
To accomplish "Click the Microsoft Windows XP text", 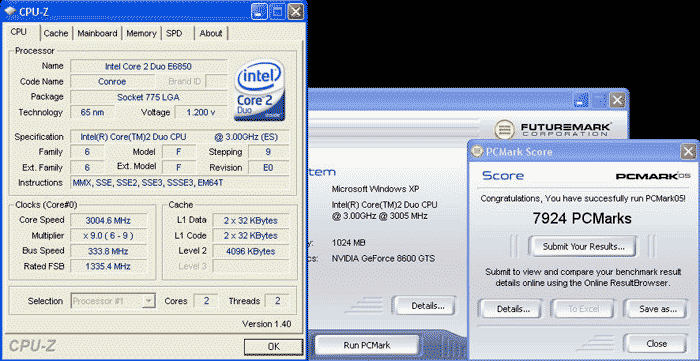I will (x=375, y=189).
